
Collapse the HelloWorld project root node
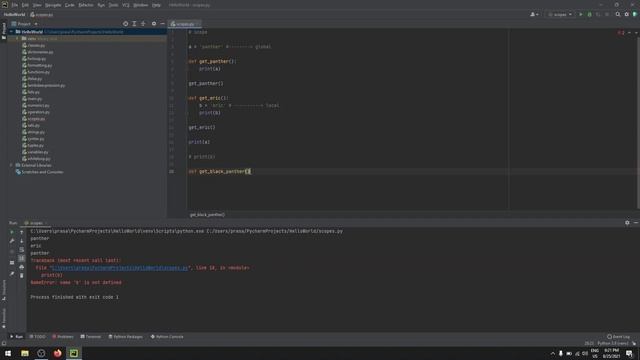(x=12, y=31)
